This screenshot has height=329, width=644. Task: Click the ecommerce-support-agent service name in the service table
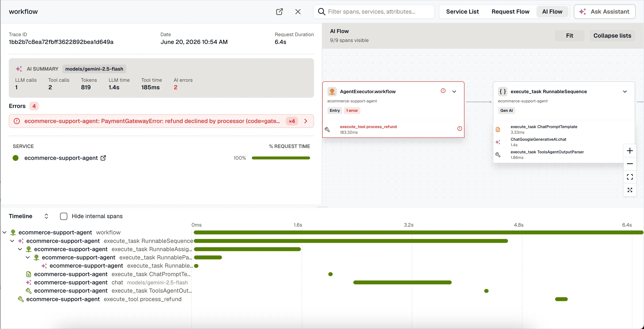coord(61,158)
